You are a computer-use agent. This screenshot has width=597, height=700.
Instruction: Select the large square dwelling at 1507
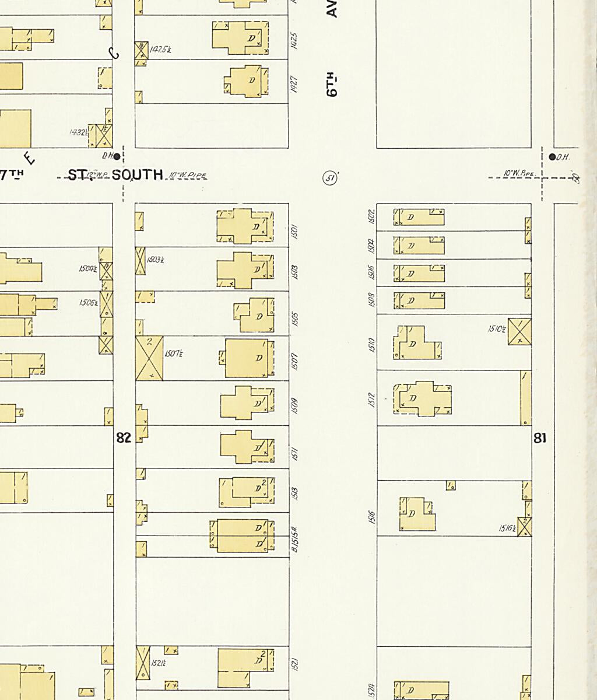[247, 358]
